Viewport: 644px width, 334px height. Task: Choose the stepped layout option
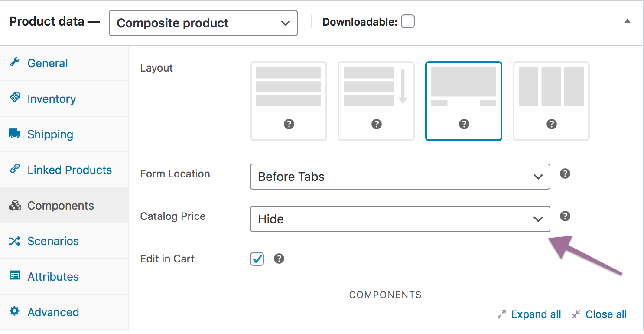(464, 101)
